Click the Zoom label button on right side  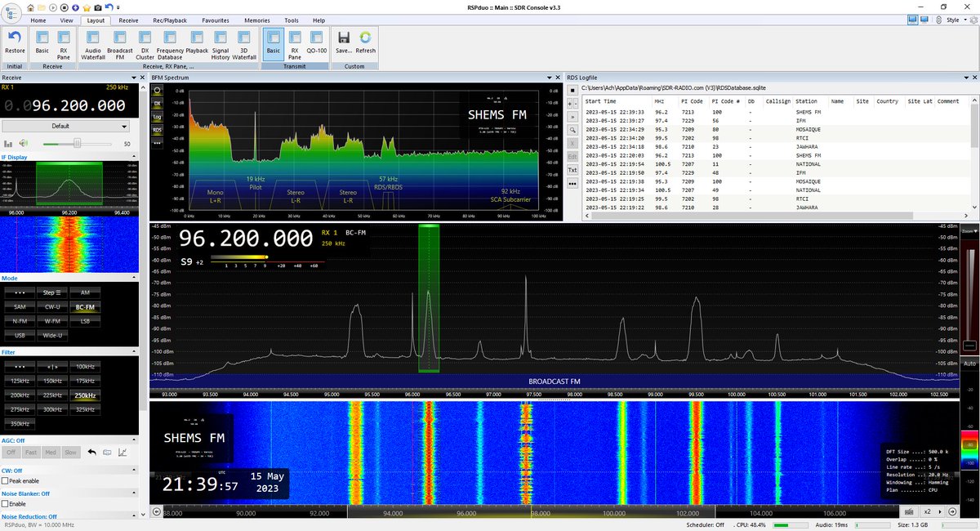[969, 231]
